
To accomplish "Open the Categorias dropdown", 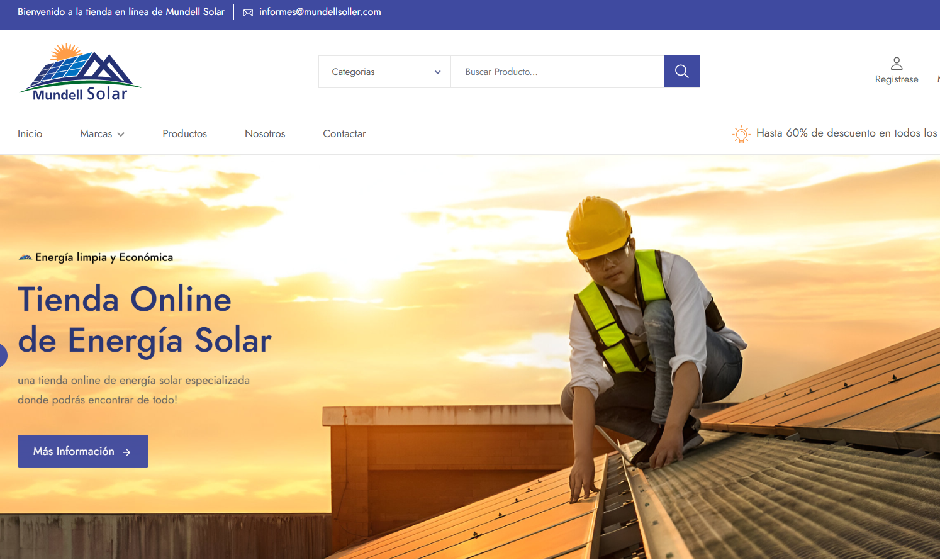I will pyautogui.click(x=384, y=72).
